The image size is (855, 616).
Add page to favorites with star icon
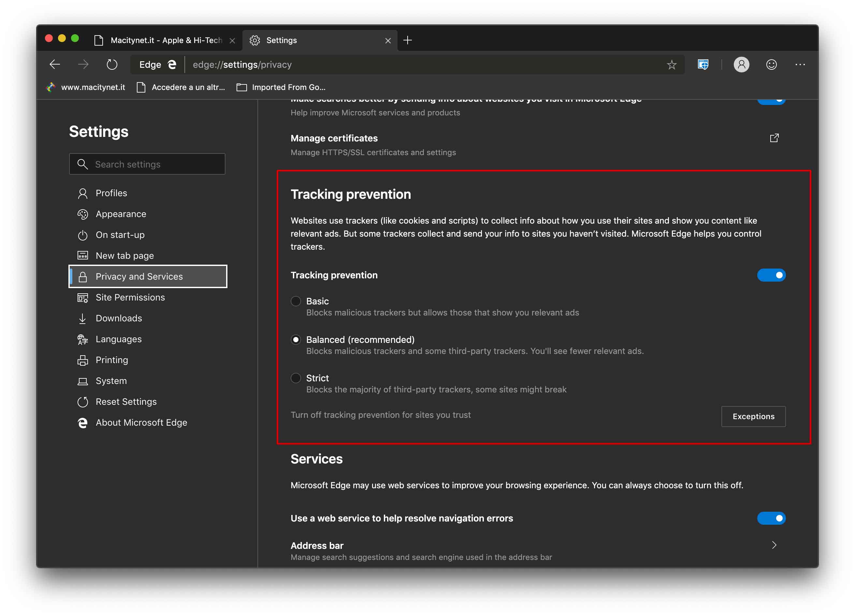point(672,65)
